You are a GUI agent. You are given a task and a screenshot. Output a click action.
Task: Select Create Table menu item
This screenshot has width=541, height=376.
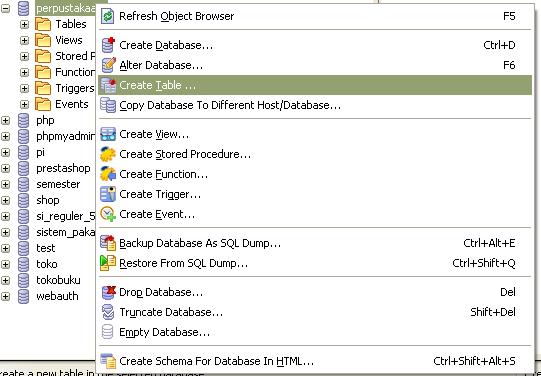point(315,85)
